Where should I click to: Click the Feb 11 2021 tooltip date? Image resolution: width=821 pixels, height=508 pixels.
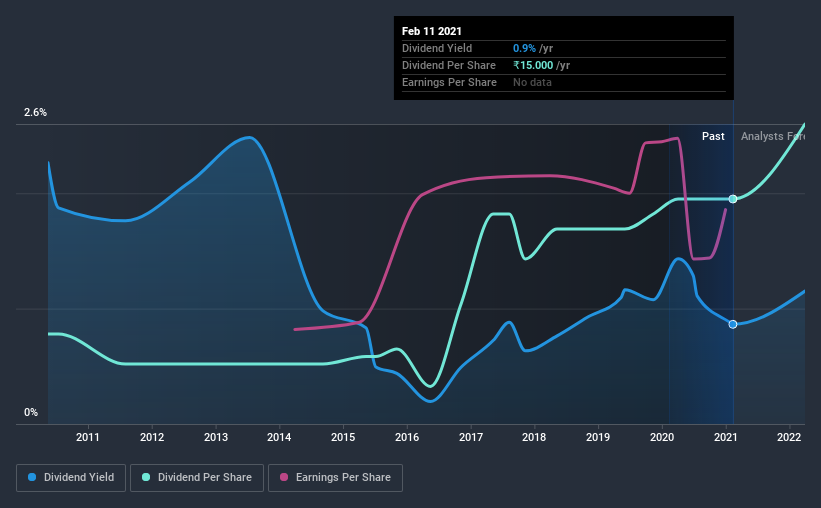pyautogui.click(x=432, y=31)
